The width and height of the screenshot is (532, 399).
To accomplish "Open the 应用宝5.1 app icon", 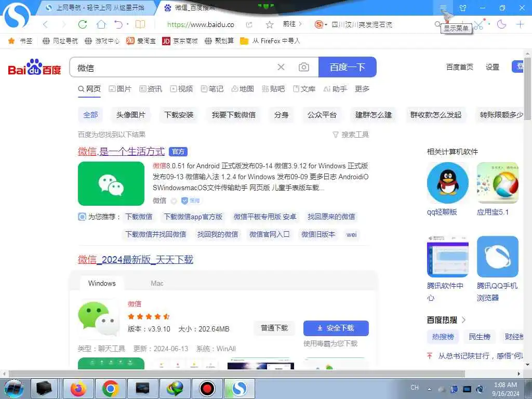I will tap(497, 183).
